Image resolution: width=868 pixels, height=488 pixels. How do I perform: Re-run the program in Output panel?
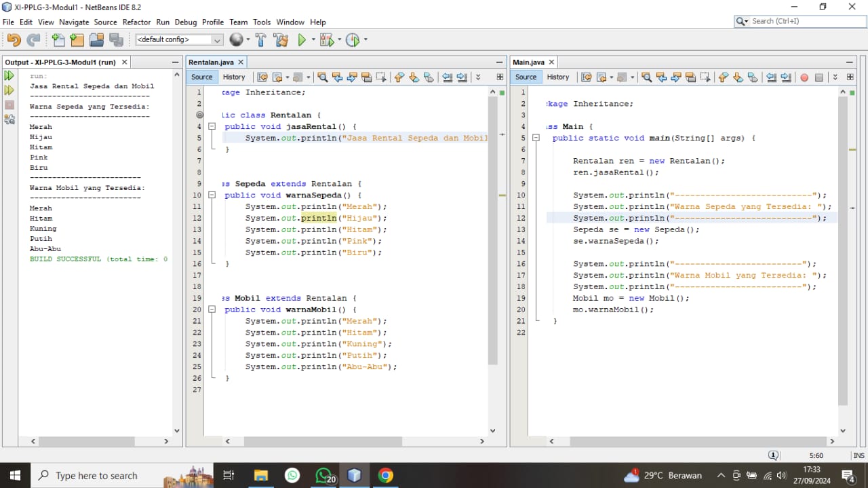click(9, 75)
